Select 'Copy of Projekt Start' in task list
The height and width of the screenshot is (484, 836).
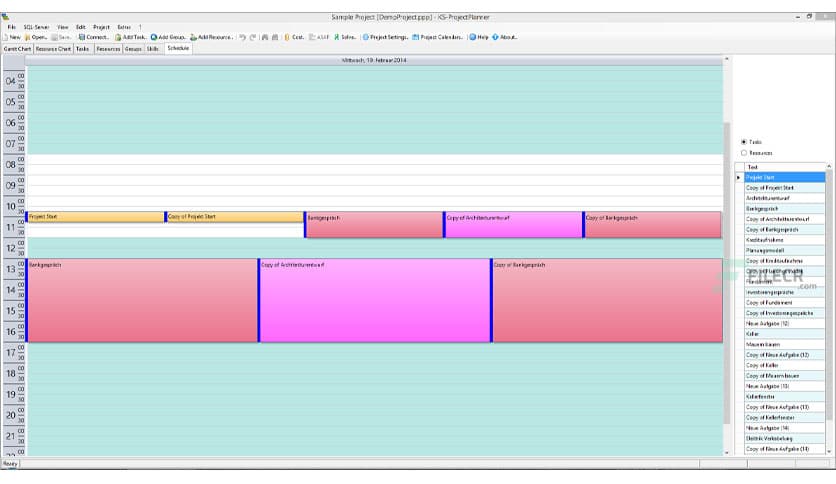785,188
